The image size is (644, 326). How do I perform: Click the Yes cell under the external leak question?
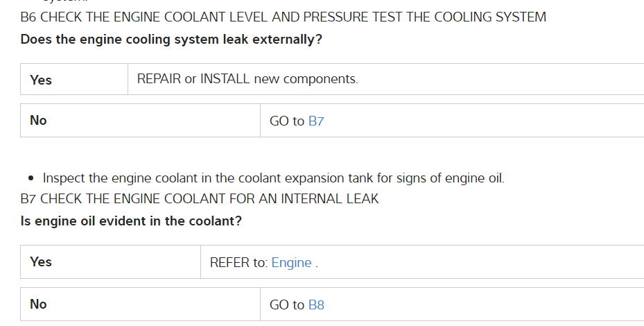(41, 80)
